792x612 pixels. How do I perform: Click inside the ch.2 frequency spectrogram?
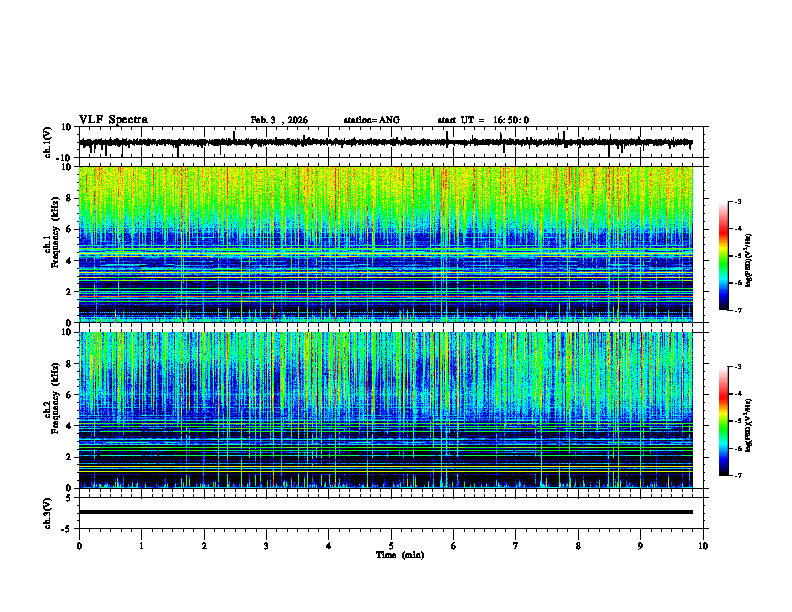(385, 410)
